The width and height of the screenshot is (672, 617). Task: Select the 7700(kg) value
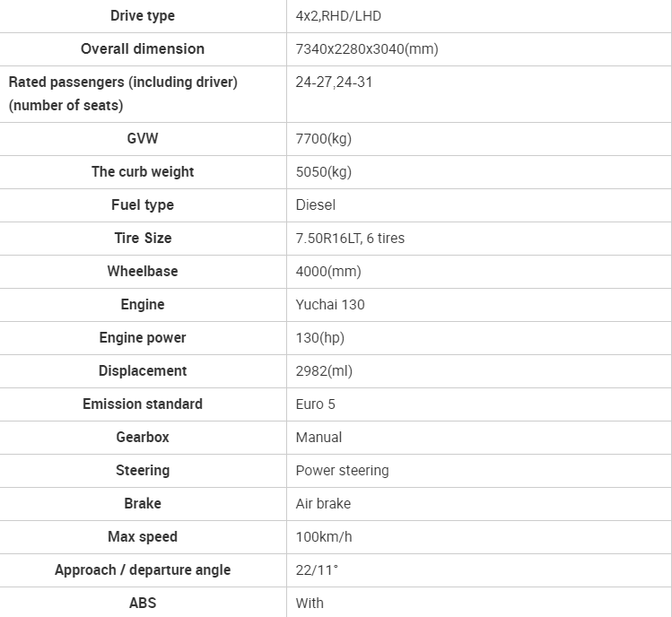tap(324, 138)
